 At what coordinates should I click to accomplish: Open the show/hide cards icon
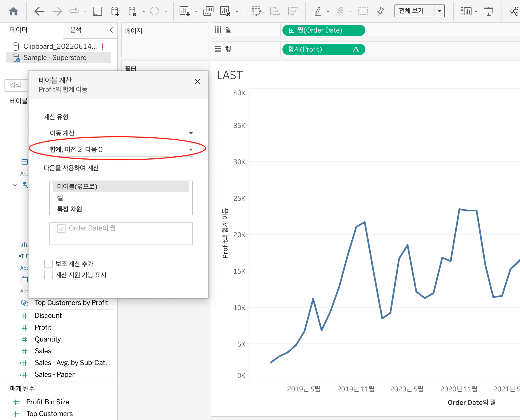click(466, 11)
